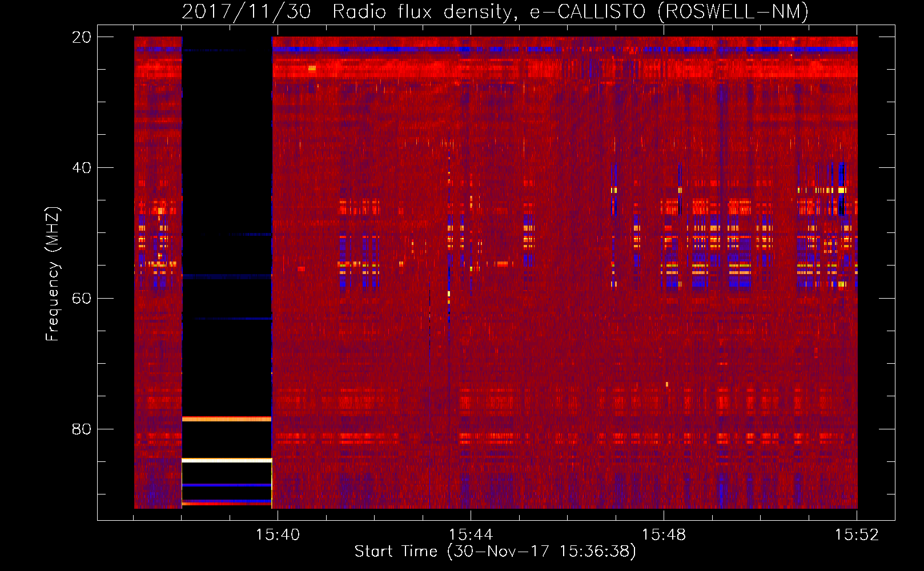Click the 15:48 time tick label
Screen dimensions: 924x571
(x=664, y=534)
